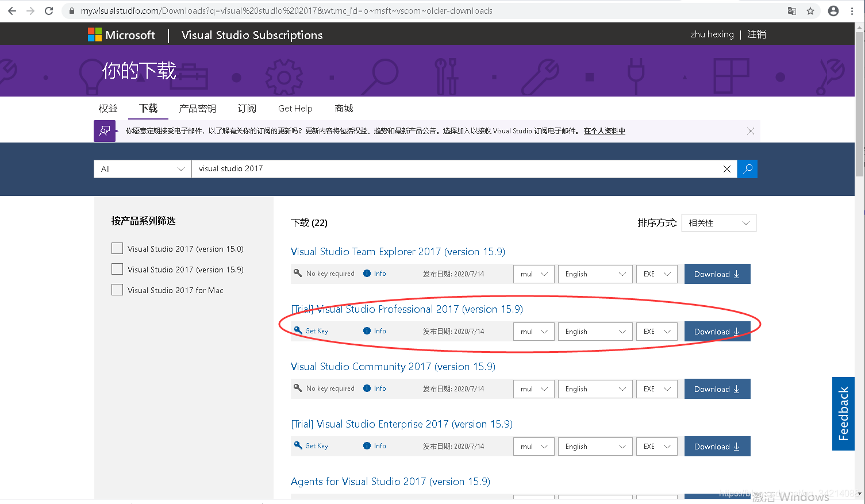Switch to the 权益 tab
Viewport: 865px width, 504px height.
108,108
